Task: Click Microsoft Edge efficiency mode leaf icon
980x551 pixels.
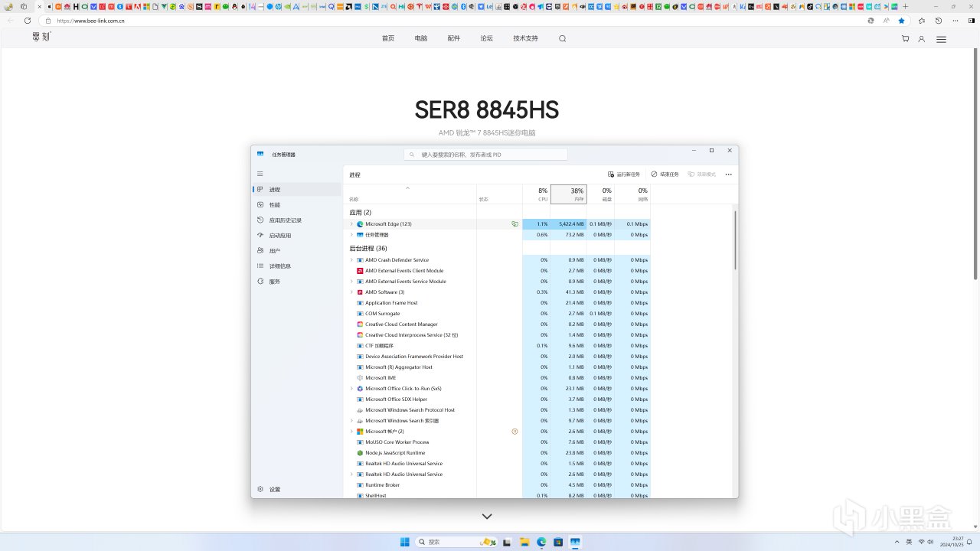Action: pyautogui.click(x=515, y=224)
